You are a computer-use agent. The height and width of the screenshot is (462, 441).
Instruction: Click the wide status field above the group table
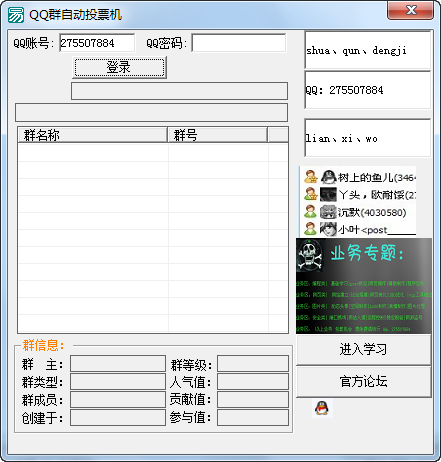pyautogui.click(x=151, y=113)
